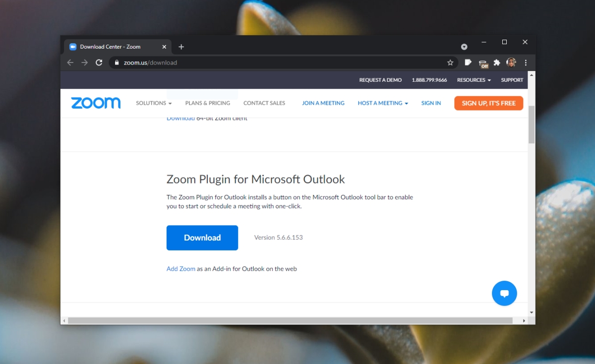This screenshot has width=595, height=364.
Task: Open the tab search dropdown arrow
Action: click(464, 47)
